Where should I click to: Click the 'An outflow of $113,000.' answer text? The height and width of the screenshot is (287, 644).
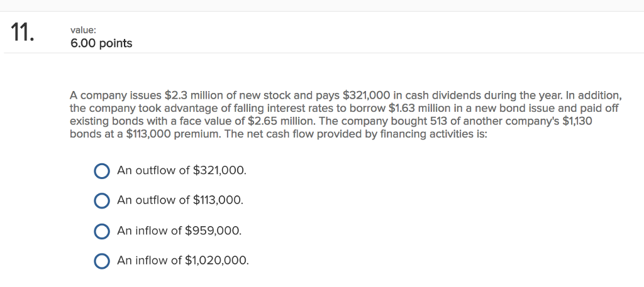click(180, 200)
